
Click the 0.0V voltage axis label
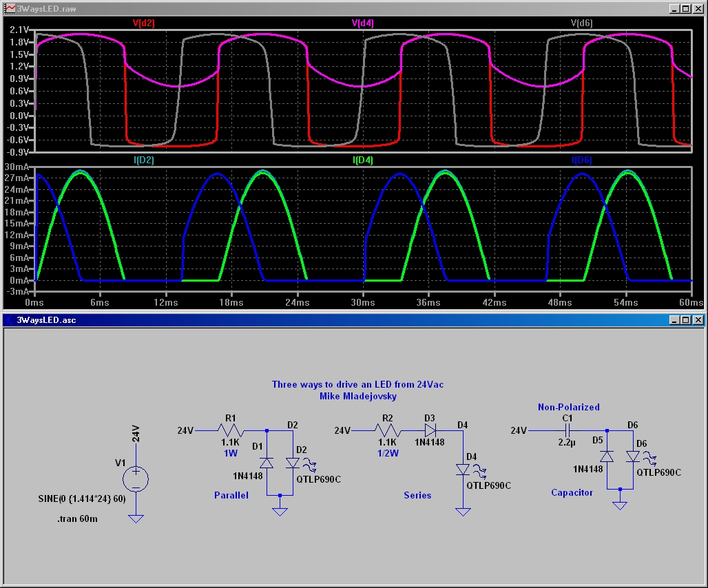click(19, 116)
